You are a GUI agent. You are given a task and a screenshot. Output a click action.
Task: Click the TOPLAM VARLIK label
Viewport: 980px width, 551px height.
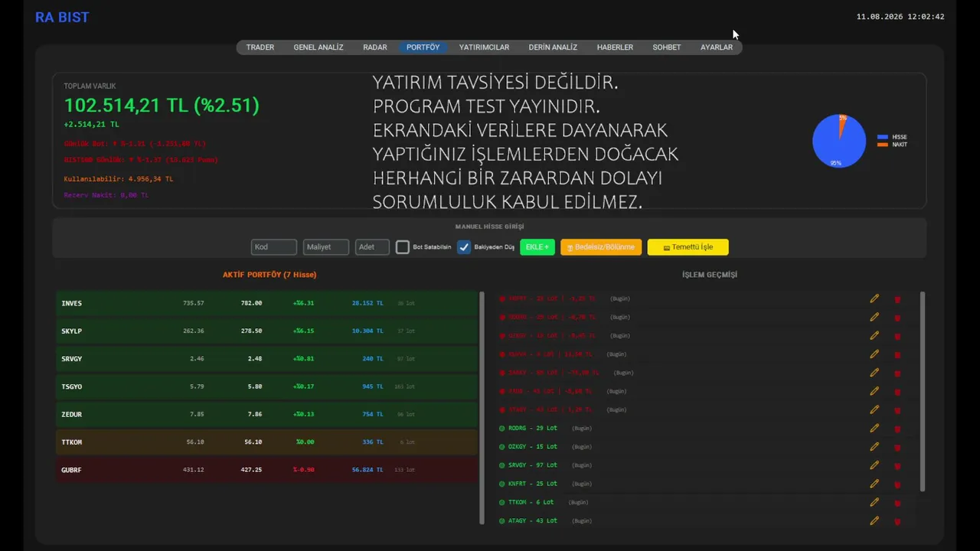point(90,86)
